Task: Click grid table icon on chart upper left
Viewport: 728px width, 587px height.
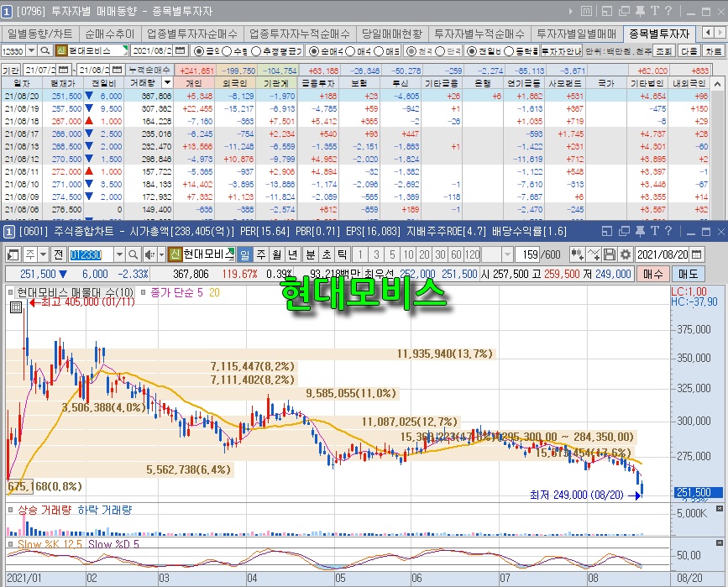Action: click(16, 307)
